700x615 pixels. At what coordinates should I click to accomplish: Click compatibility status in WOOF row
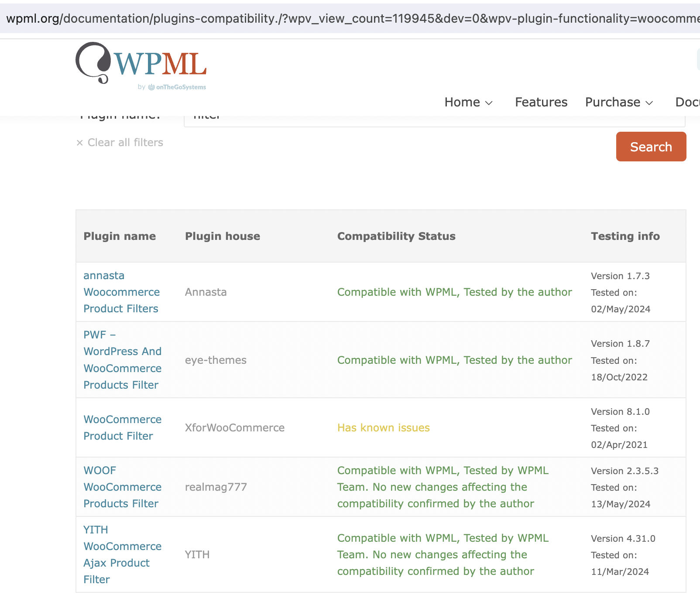coord(443,487)
